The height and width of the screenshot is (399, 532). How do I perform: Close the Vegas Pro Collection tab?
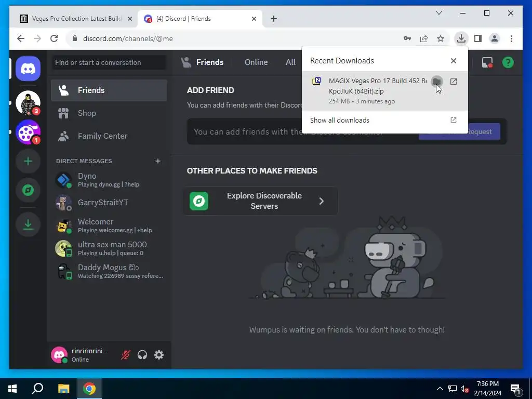coord(129,19)
